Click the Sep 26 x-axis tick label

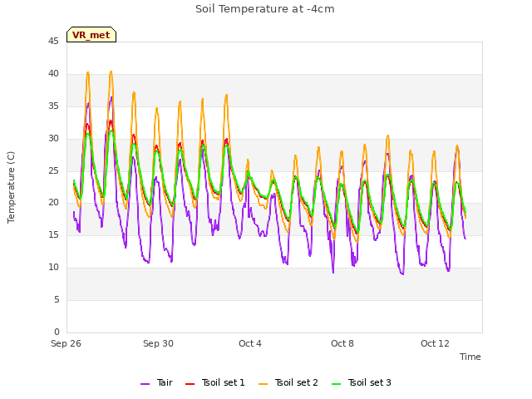[x=66, y=343]
